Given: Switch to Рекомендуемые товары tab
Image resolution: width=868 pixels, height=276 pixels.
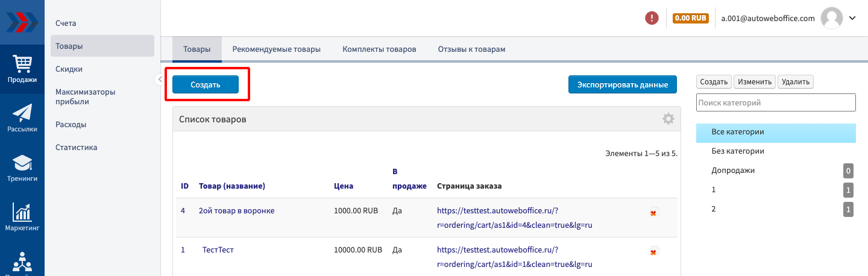Looking at the screenshot, I should point(276,49).
